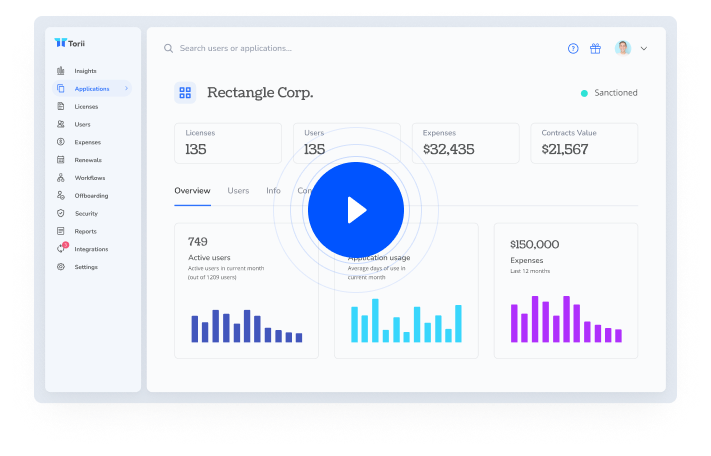Viewport: 711px width, 456px height.
Task: Switch to the Info tab
Action: (273, 191)
